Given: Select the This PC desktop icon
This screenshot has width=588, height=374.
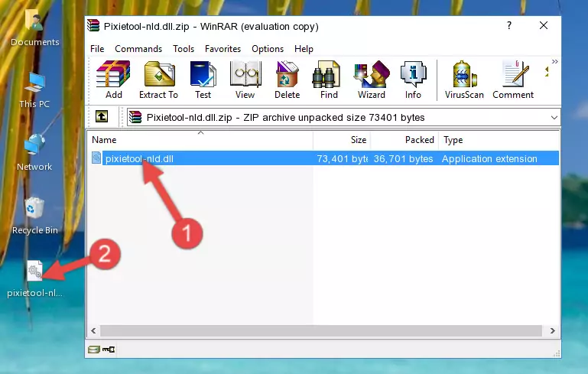Looking at the screenshot, I should click(x=34, y=90).
